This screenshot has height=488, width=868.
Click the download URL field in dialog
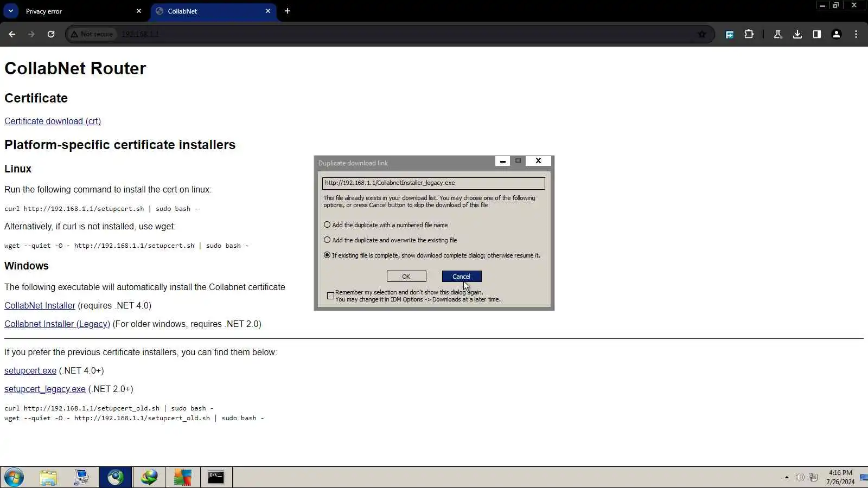433,183
